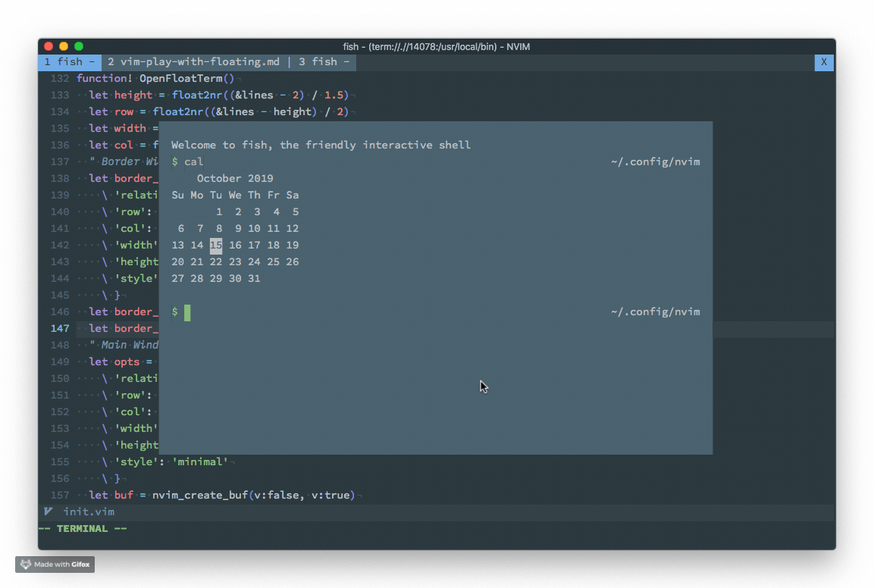This screenshot has width=874, height=588.
Task: Click "function! OpenFloatTerm()" on line 132
Action: (x=155, y=79)
